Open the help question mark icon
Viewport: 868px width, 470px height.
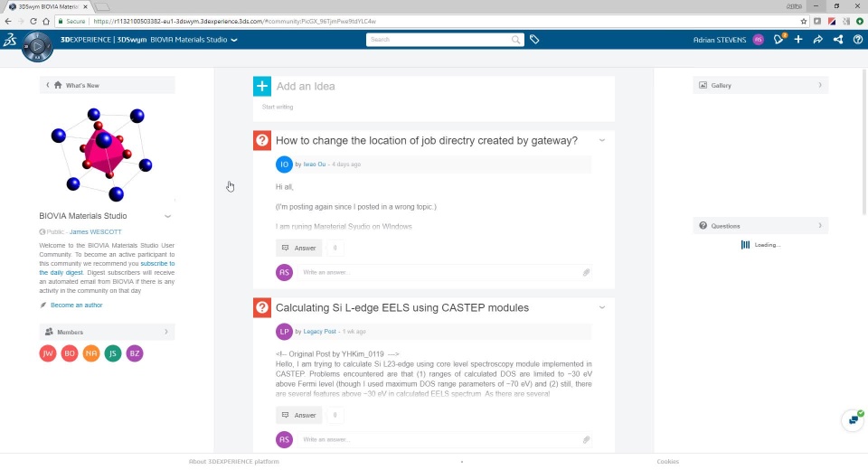pos(857,39)
